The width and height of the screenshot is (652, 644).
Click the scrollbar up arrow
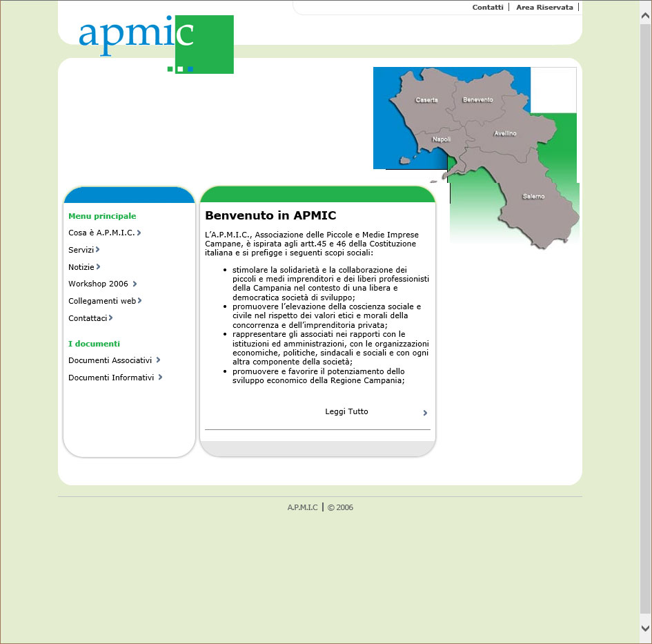pos(645,17)
